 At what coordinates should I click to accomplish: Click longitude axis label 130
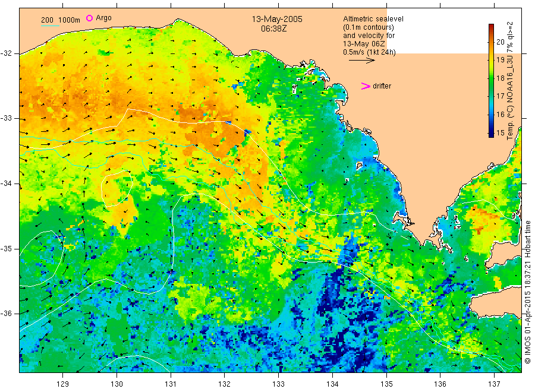click(117, 384)
